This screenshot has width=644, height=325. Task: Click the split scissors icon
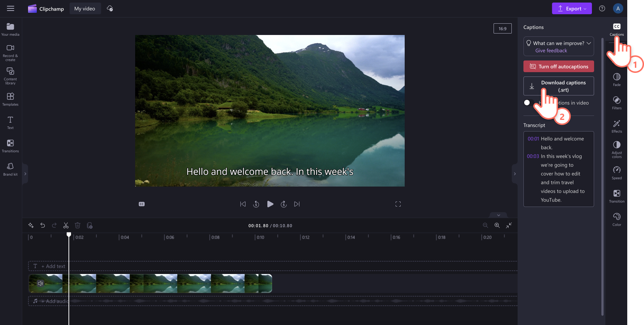tap(66, 226)
